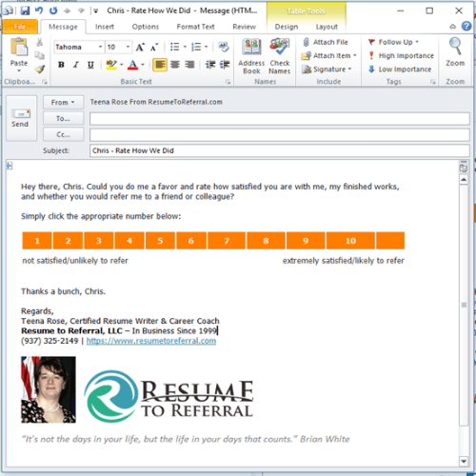
Task: Click into the Cc recipients field
Action: (x=280, y=134)
